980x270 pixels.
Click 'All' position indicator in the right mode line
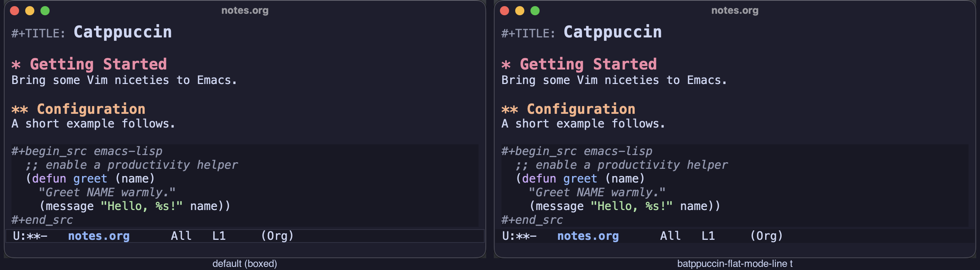tap(671, 236)
